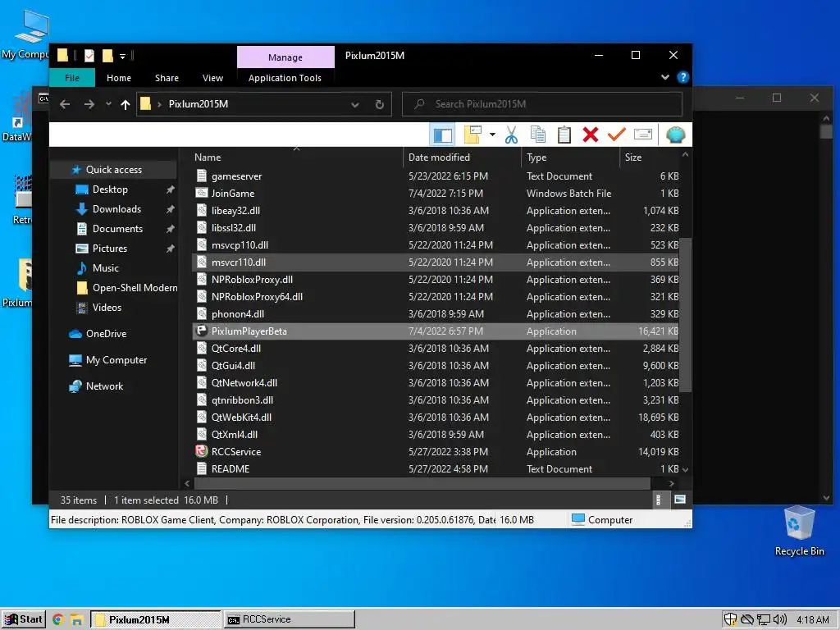Launch Chrome from the taskbar
Image resolution: width=840 pixels, height=630 pixels.
58,620
